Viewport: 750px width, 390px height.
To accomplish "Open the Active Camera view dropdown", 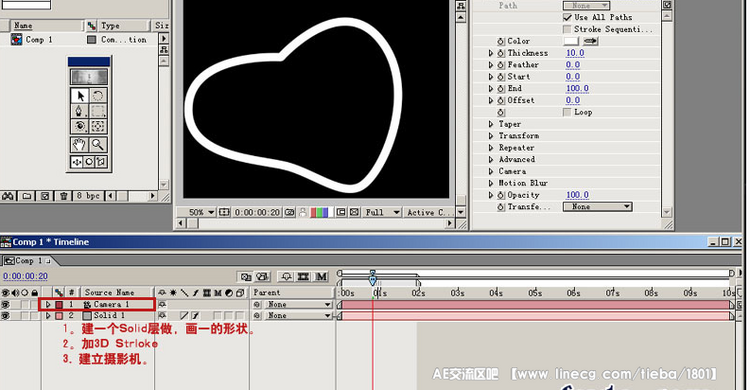I will 430,212.
